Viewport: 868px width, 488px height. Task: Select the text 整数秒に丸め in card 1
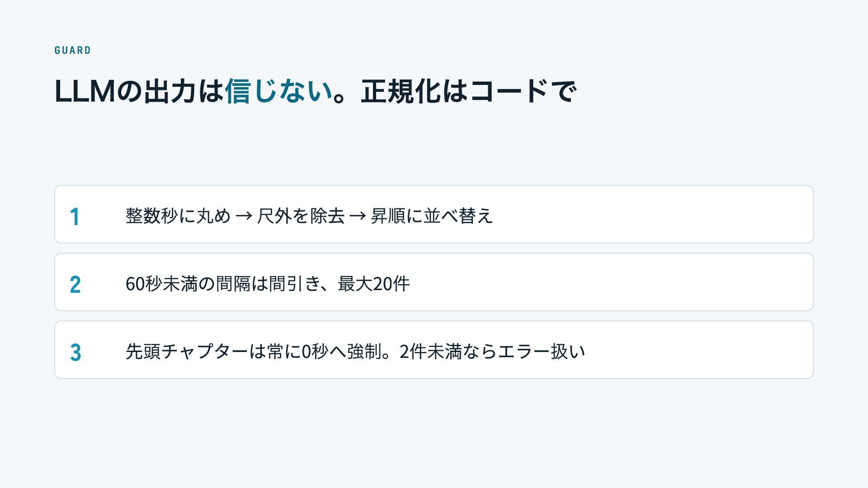pyautogui.click(x=178, y=216)
